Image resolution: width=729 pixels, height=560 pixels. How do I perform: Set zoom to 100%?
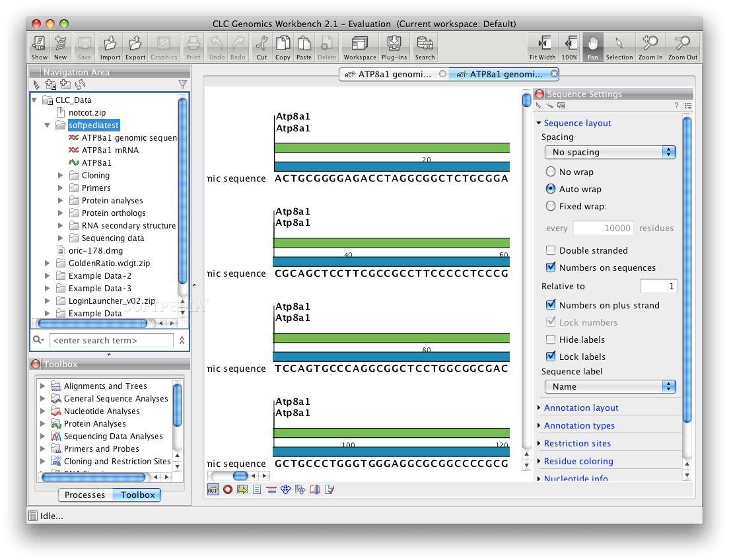[569, 47]
